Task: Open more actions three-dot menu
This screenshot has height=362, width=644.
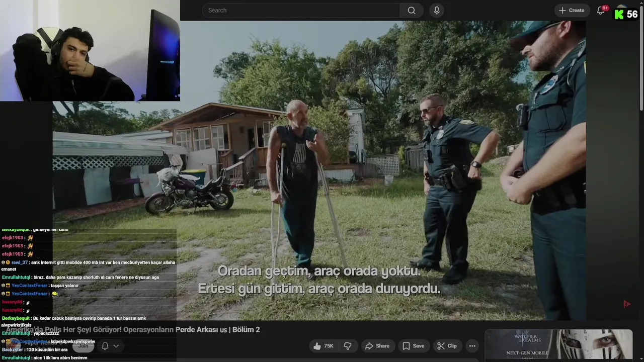Action: 472,346
